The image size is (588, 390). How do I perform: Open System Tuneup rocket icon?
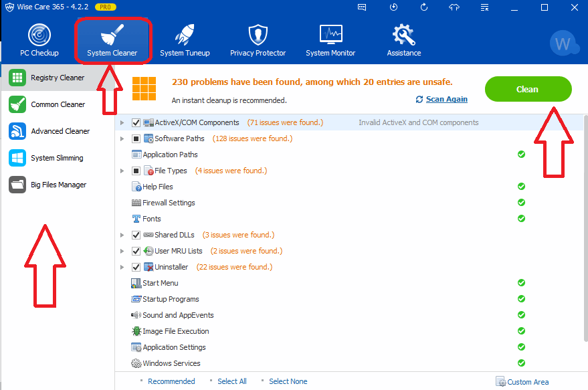[185, 35]
